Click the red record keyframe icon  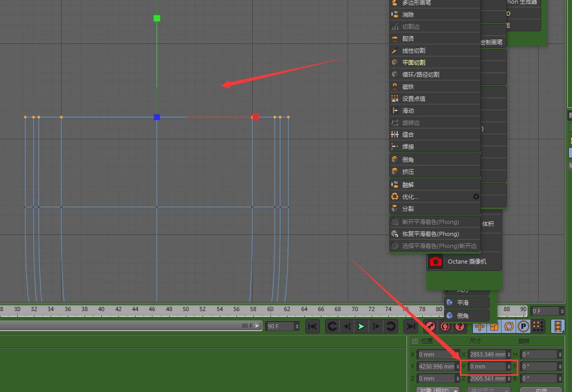(x=431, y=327)
